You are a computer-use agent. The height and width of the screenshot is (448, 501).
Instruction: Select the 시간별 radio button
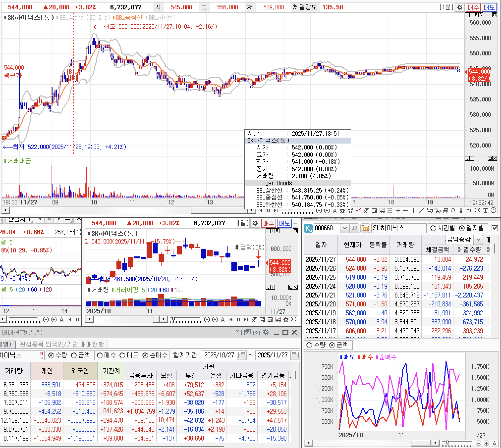point(433,228)
